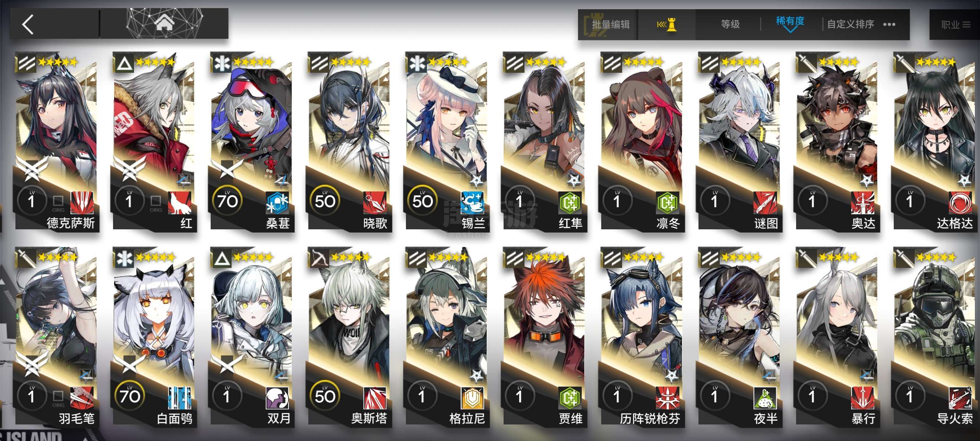Click 格拉尼 golden shield skill icon
The height and width of the screenshot is (441, 980).
point(472,398)
